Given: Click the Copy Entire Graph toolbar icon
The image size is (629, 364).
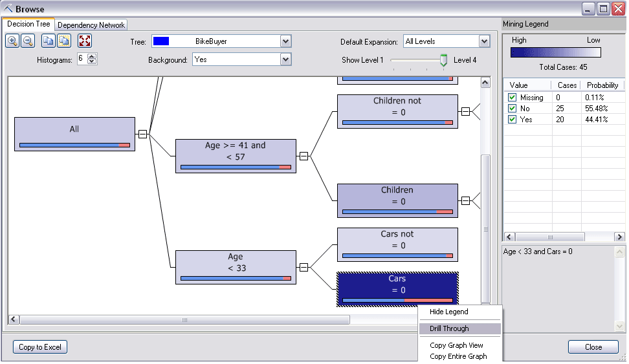Looking at the screenshot, I should (x=64, y=41).
